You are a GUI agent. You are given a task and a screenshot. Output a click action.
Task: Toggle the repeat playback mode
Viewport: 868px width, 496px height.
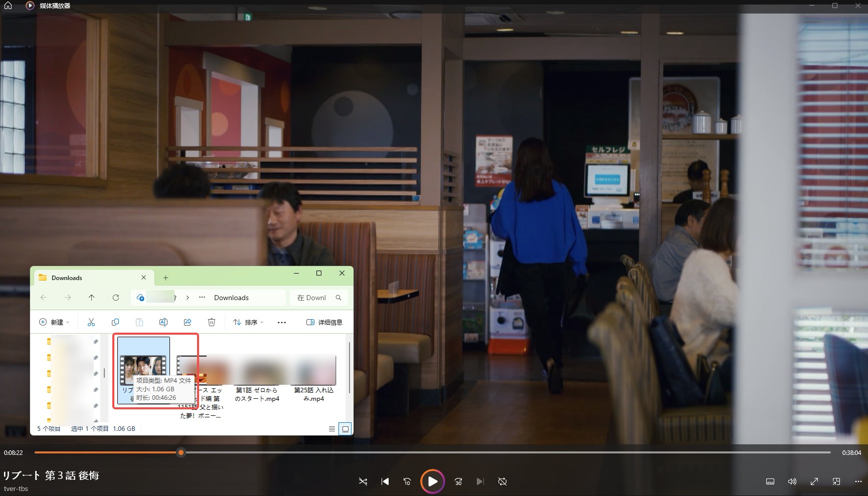pyautogui.click(x=502, y=481)
